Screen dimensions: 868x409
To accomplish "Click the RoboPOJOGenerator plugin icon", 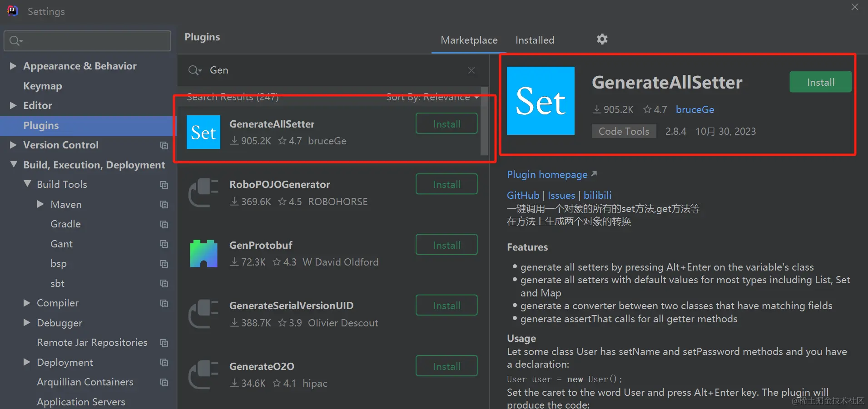I will pos(203,192).
